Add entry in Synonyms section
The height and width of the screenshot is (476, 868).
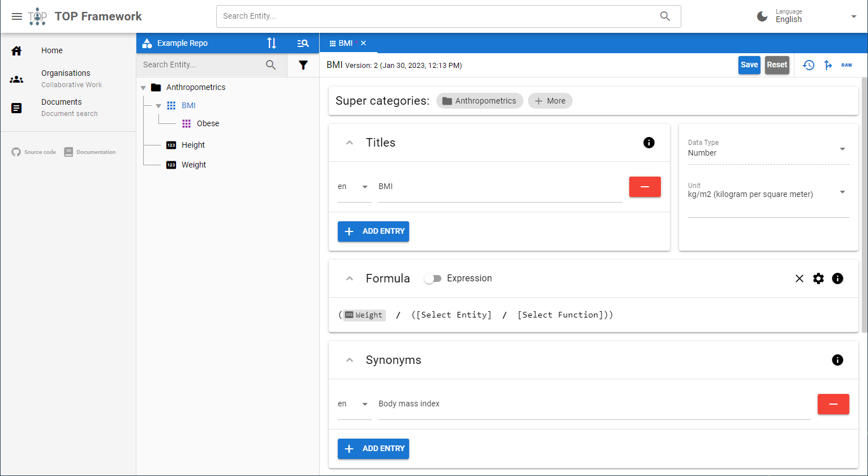[x=373, y=449]
